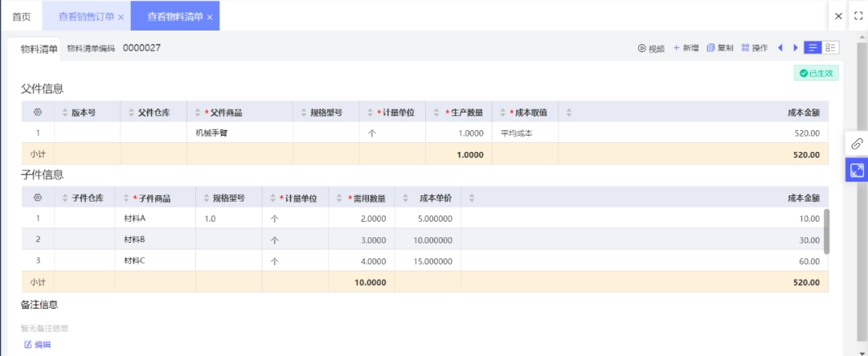The height and width of the screenshot is (356, 868).
Task: Click the 5.000000 unit cost cell
Action: click(428, 218)
